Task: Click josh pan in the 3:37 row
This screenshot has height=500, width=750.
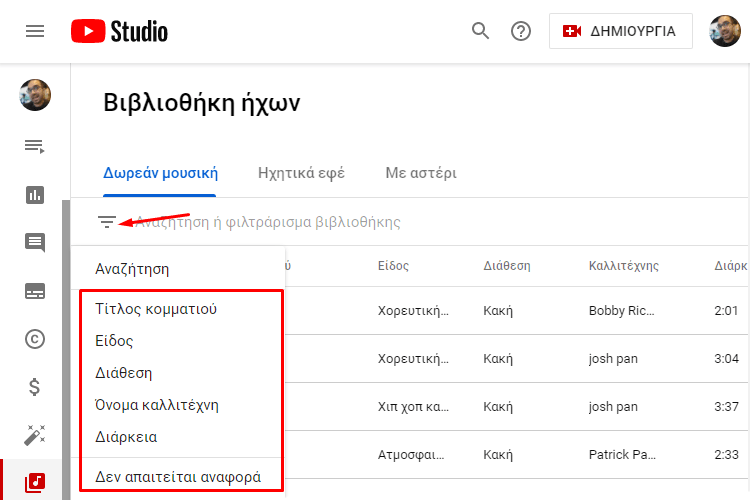Action: coord(613,407)
